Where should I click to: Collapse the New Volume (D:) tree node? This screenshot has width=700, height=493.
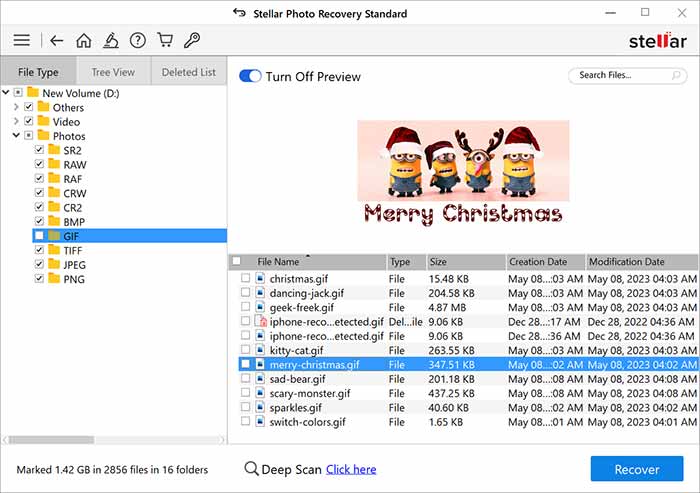[6, 92]
